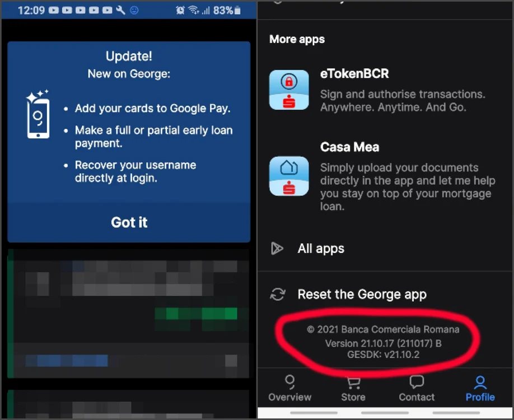This screenshot has width=514, height=420.
Task: Tap the phone sparkle update icon
Action: [x=38, y=114]
